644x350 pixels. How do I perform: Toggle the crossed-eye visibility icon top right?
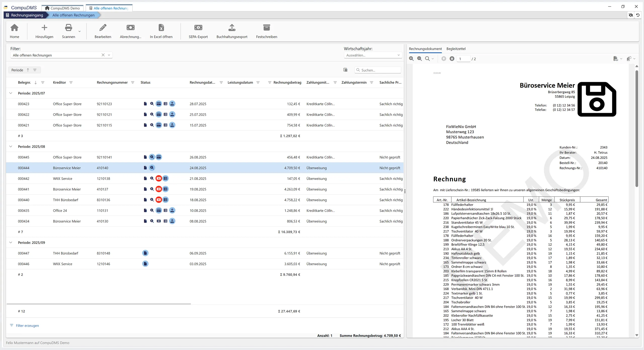pyautogui.click(x=631, y=15)
